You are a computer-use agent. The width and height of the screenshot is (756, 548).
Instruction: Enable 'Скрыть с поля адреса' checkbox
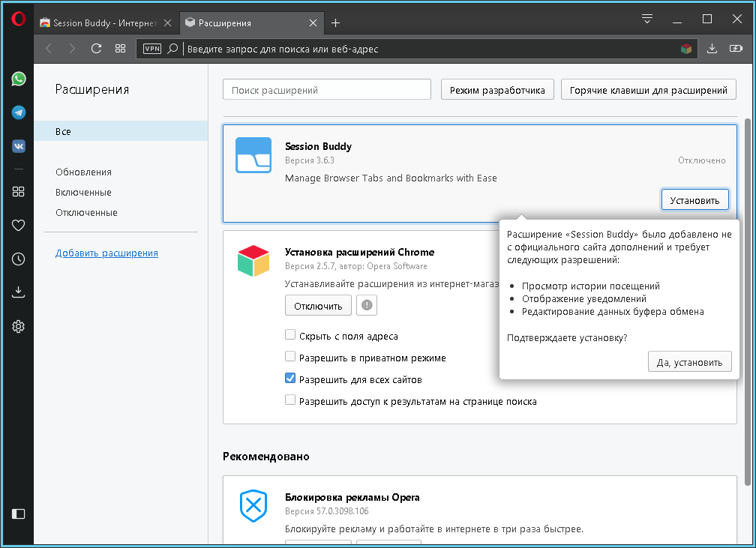290,336
